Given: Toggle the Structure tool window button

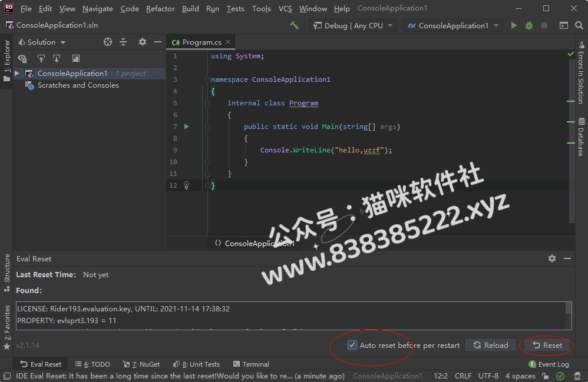Looking at the screenshot, I should [6, 273].
